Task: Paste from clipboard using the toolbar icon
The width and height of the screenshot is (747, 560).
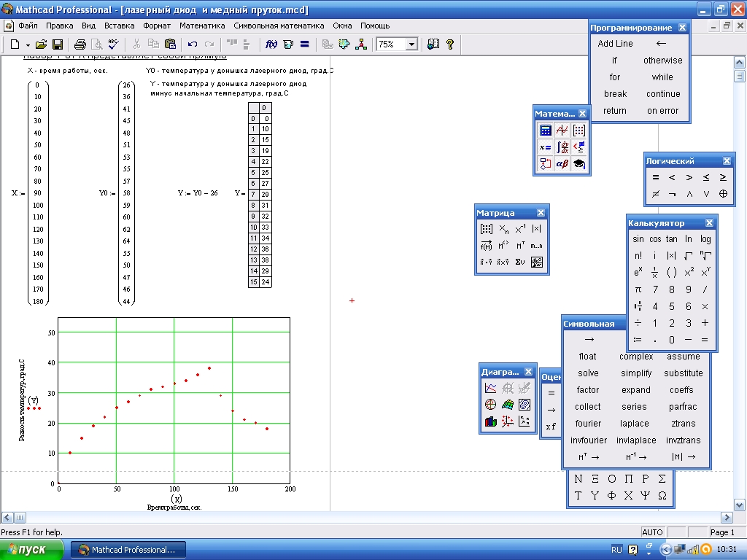Action: click(x=170, y=44)
